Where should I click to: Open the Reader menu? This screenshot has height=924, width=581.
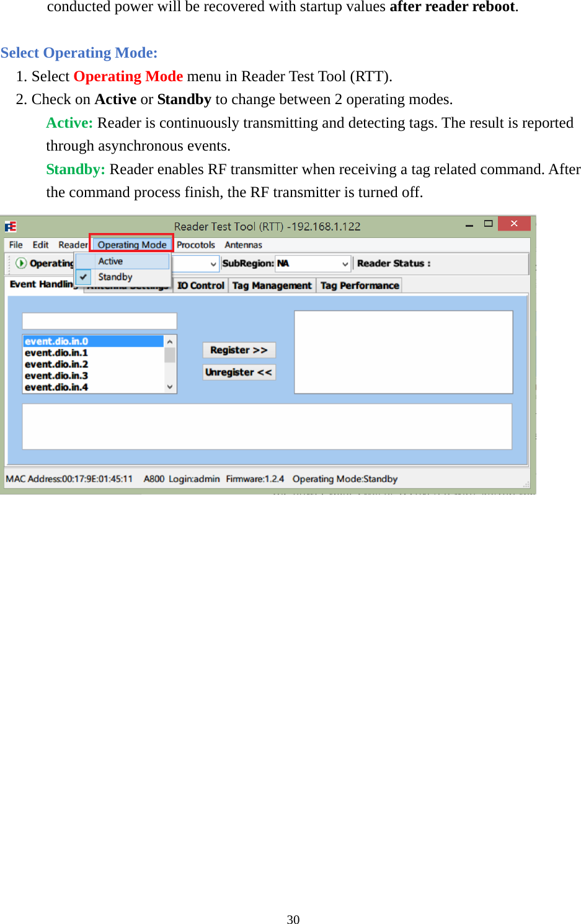73,245
